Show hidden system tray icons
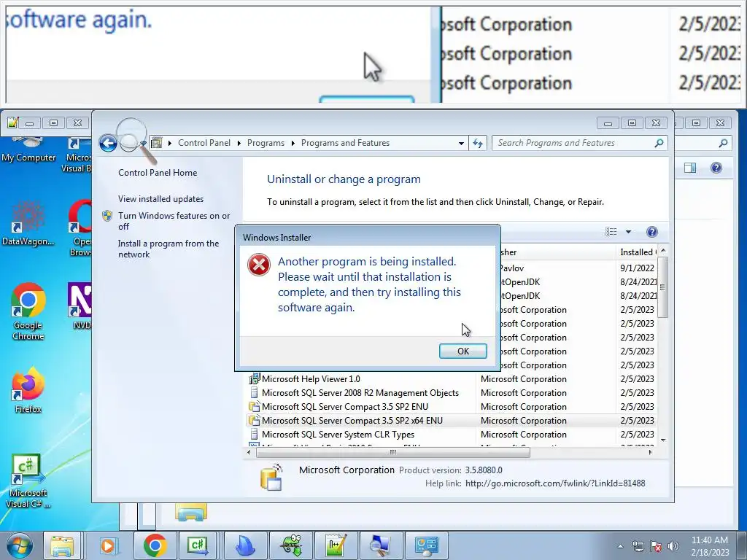The image size is (747, 560). point(620,546)
